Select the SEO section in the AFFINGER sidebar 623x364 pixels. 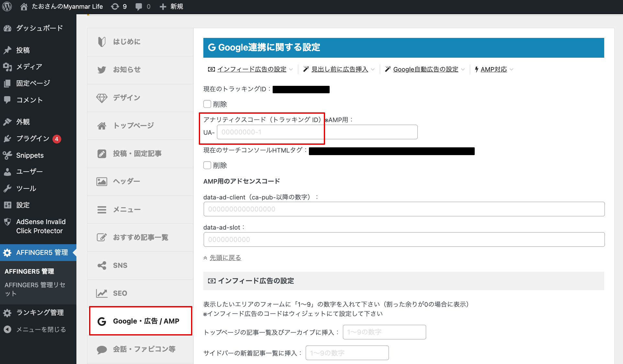point(120,293)
